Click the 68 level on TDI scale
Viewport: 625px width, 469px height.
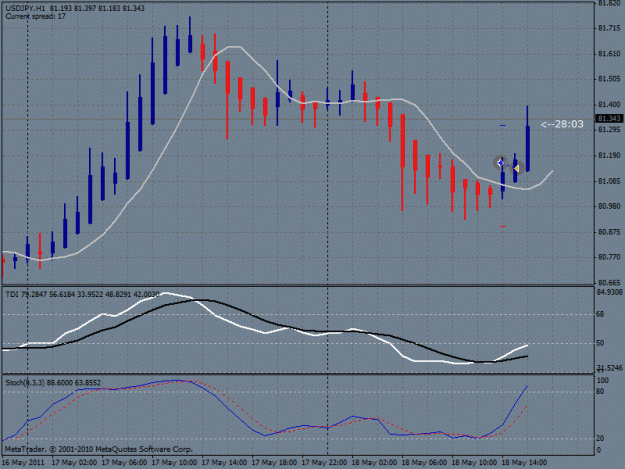point(600,314)
